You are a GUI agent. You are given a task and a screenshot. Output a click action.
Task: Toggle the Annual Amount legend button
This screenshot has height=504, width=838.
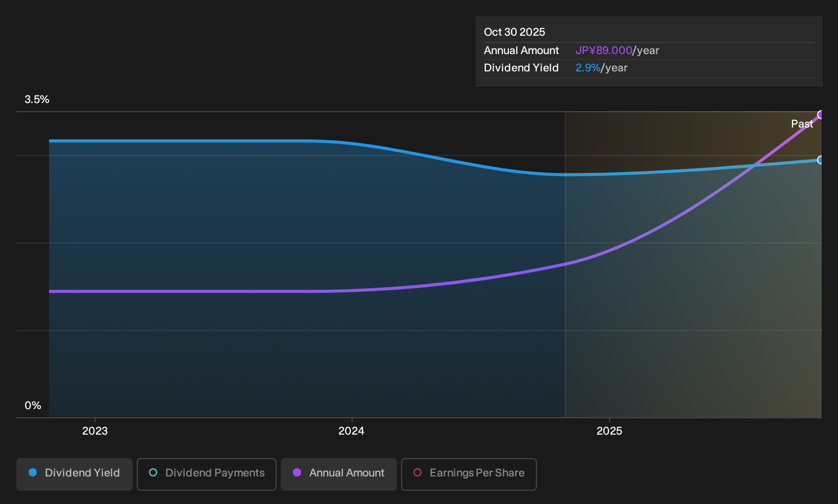(339, 474)
